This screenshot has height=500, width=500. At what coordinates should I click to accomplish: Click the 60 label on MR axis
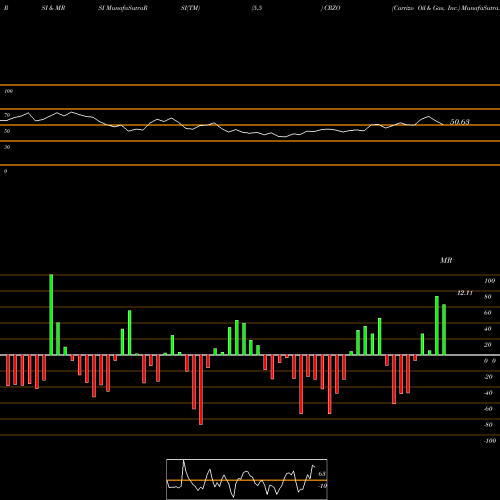(488, 313)
